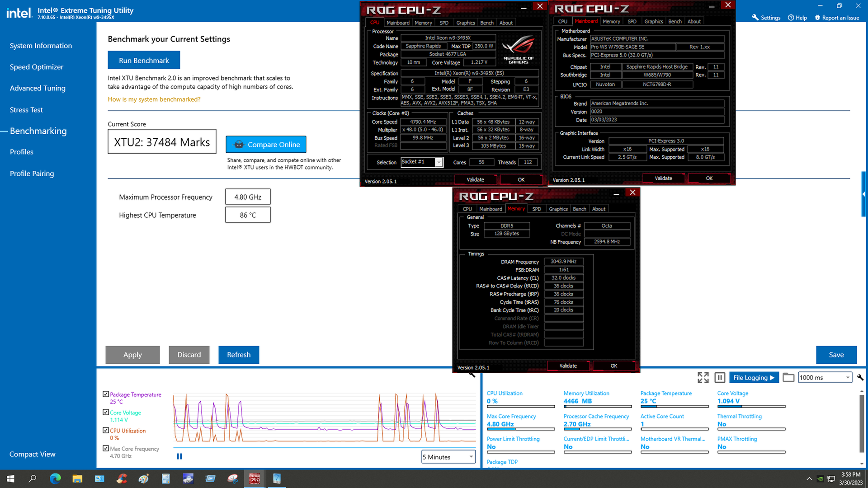
Task: Collapse the monitor side panel arrow
Action: coord(864,194)
